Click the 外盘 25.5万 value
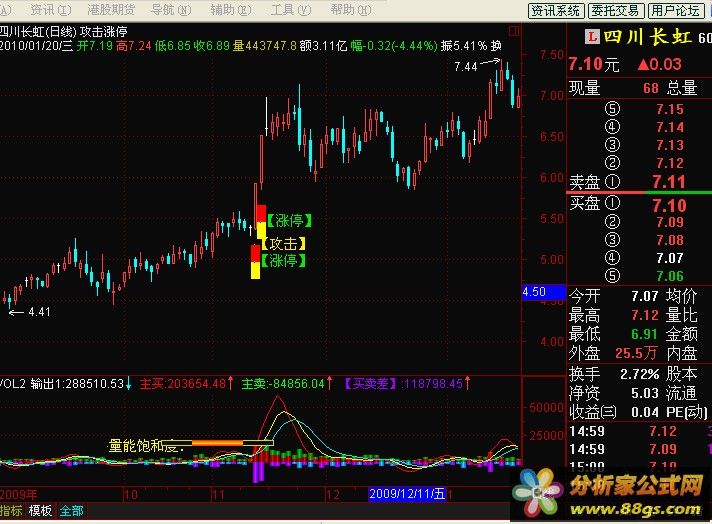The image size is (712, 524). (636, 353)
